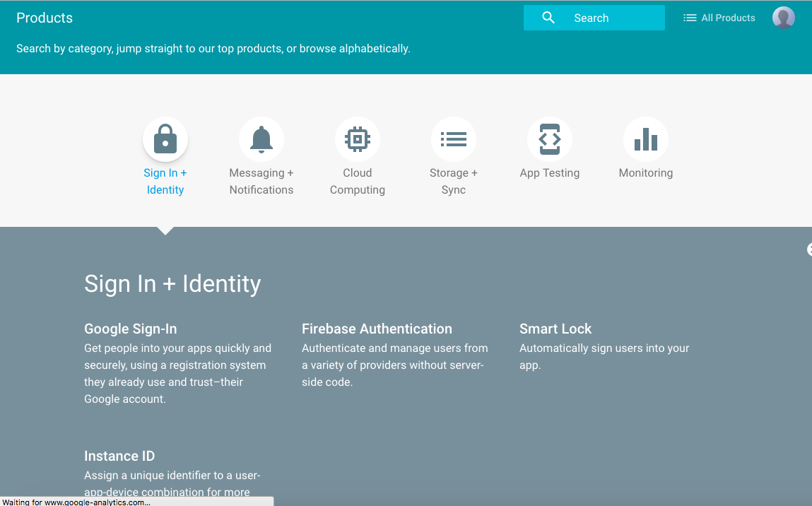This screenshot has width=812, height=506.
Task: Open the Instance ID product link
Action: [119, 456]
